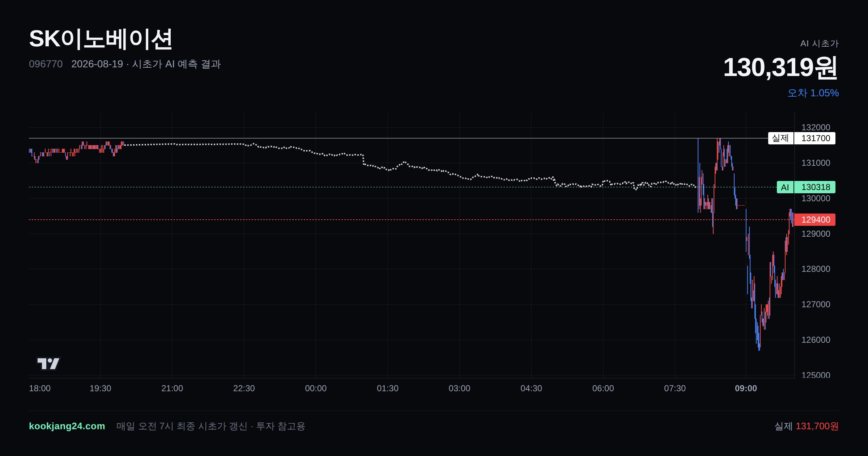Image resolution: width=868 pixels, height=456 pixels.
Task: Click the 00:00 time axis label
Action: (316, 388)
